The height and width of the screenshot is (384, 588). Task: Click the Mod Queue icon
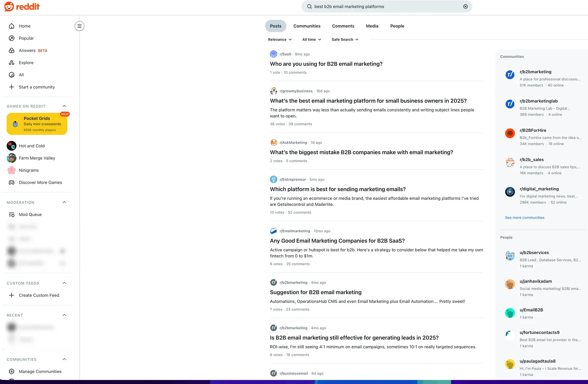click(x=12, y=215)
